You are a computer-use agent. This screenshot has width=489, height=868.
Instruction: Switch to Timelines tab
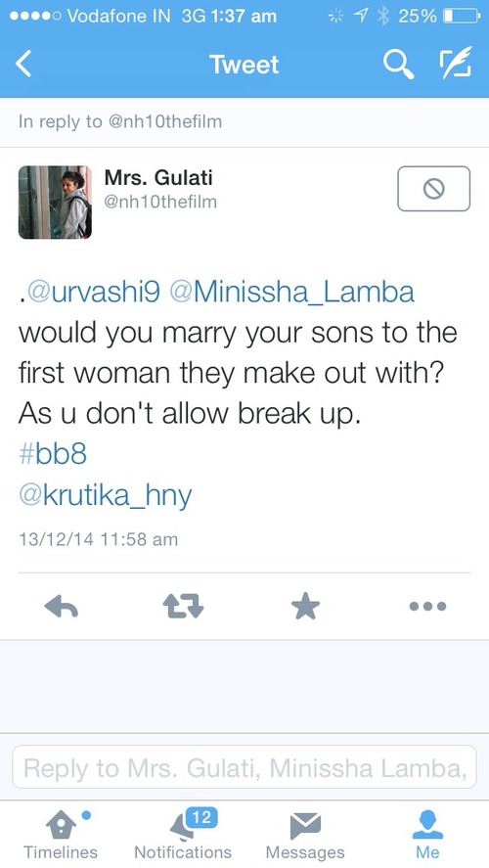coord(60,836)
